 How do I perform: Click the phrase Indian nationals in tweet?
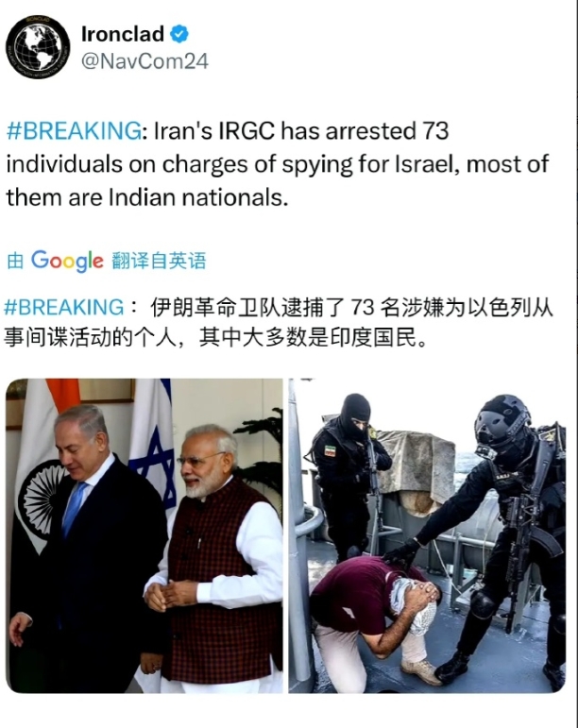click(x=195, y=197)
